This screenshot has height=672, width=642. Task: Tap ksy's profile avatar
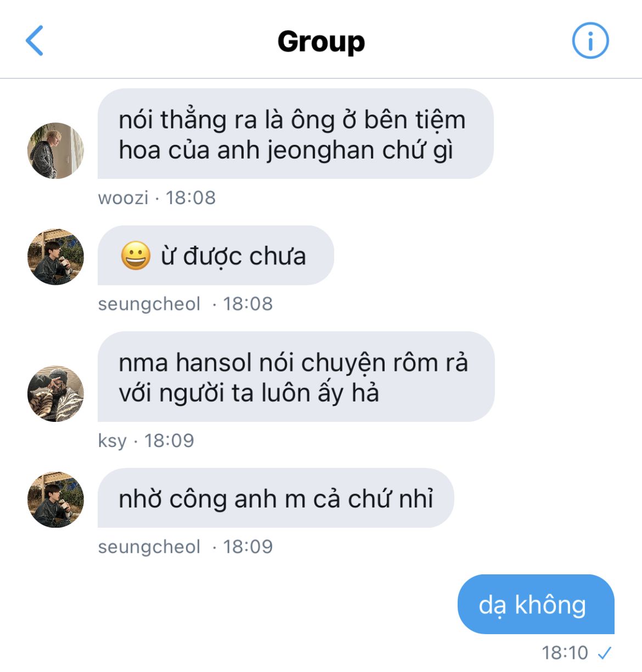pyautogui.click(x=55, y=393)
